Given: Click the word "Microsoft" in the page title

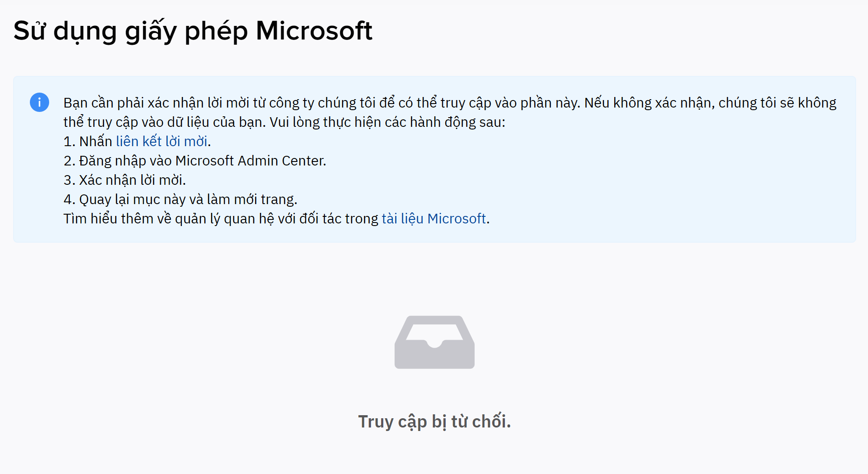Looking at the screenshot, I should coord(314,31).
